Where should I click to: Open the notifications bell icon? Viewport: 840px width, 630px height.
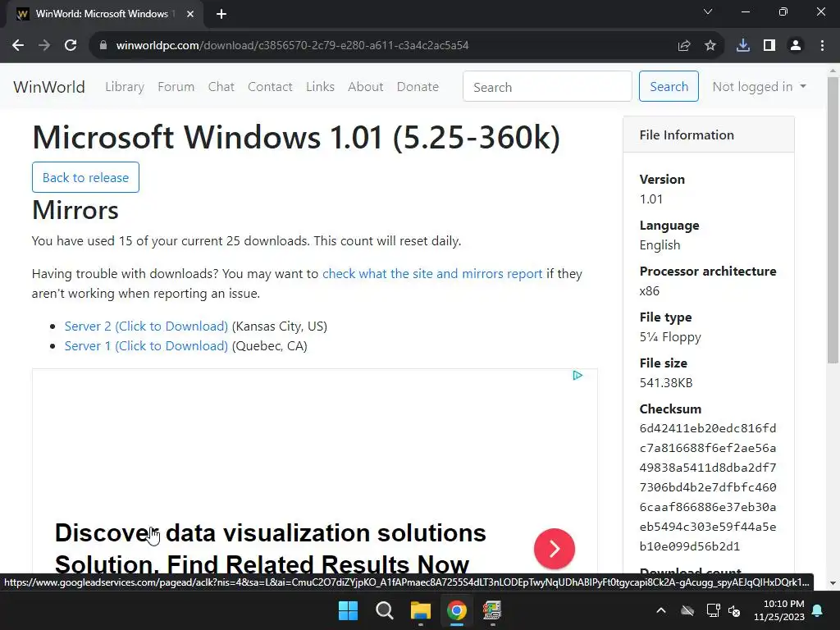pyautogui.click(x=818, y=610)
